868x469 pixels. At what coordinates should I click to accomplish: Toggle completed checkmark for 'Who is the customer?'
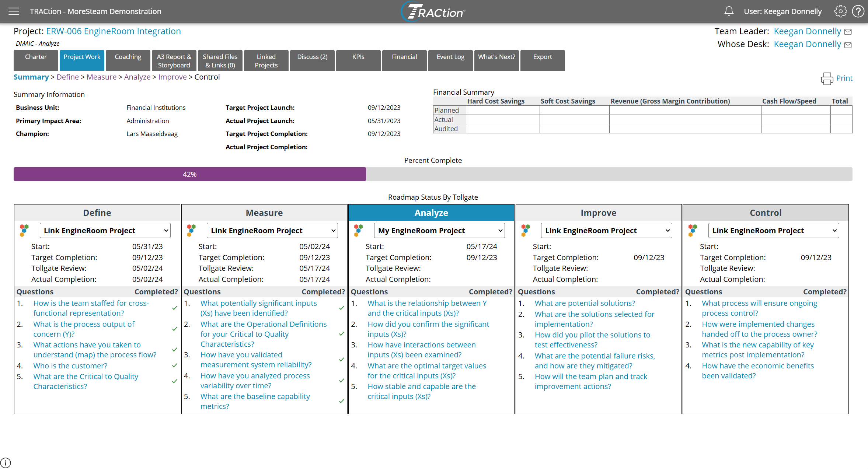(175, 365)
